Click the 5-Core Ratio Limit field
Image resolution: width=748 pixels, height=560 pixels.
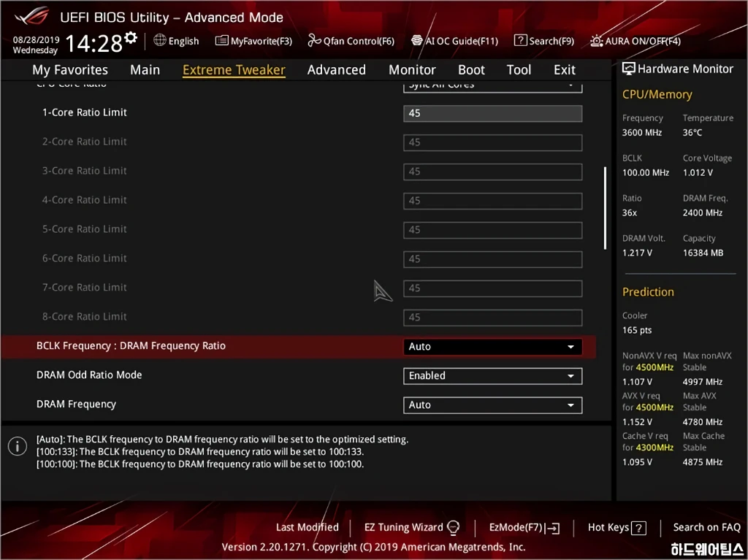(492, 230)
